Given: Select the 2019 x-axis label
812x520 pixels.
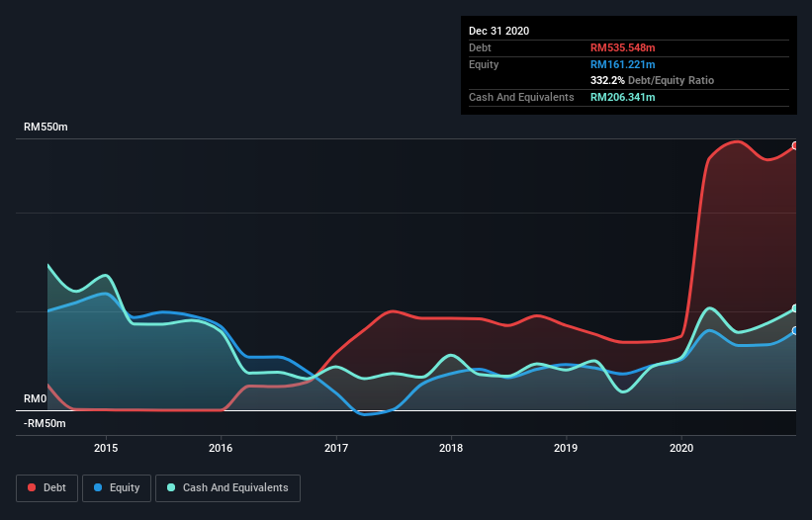Looking at the screenshot, I should coord(566,448).
